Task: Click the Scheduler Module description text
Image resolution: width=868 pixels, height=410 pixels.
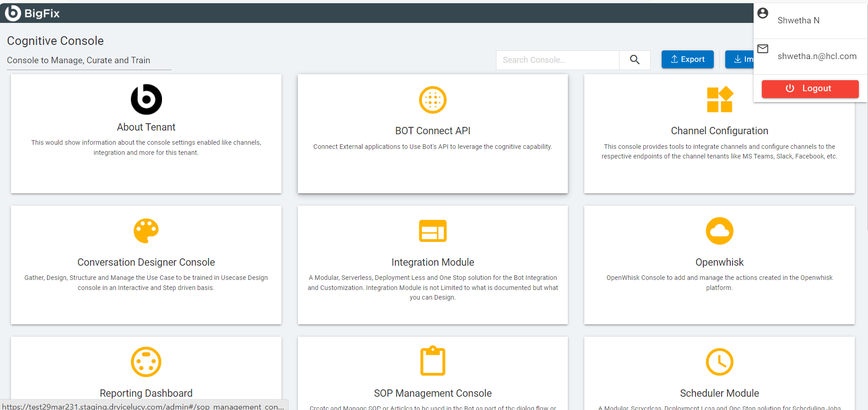Action: coord(720,407)
